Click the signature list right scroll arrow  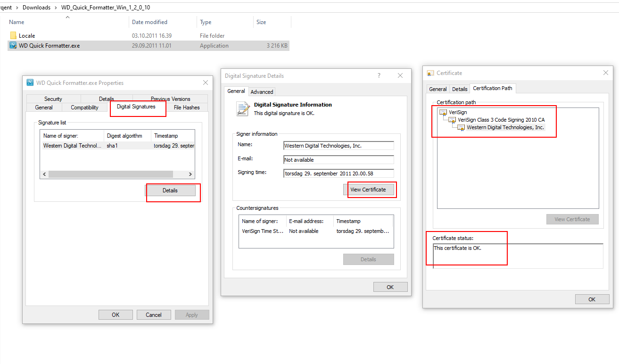tap(190, 174)
